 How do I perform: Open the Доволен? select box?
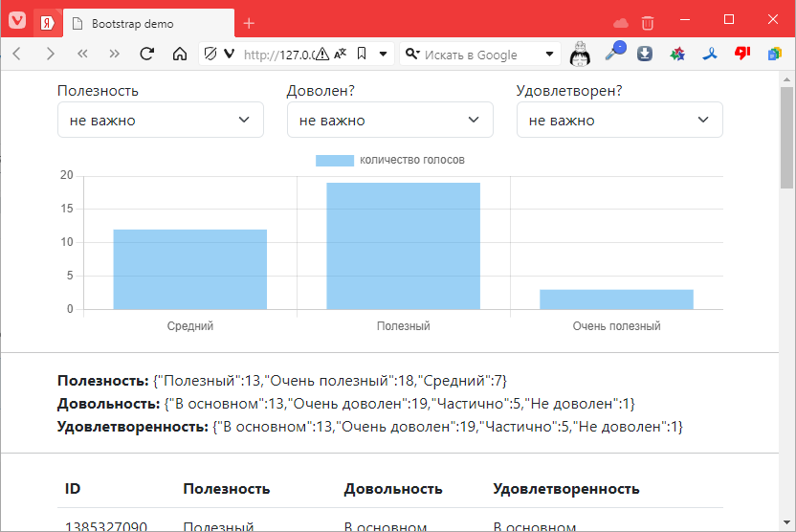[x=389, y=121]
